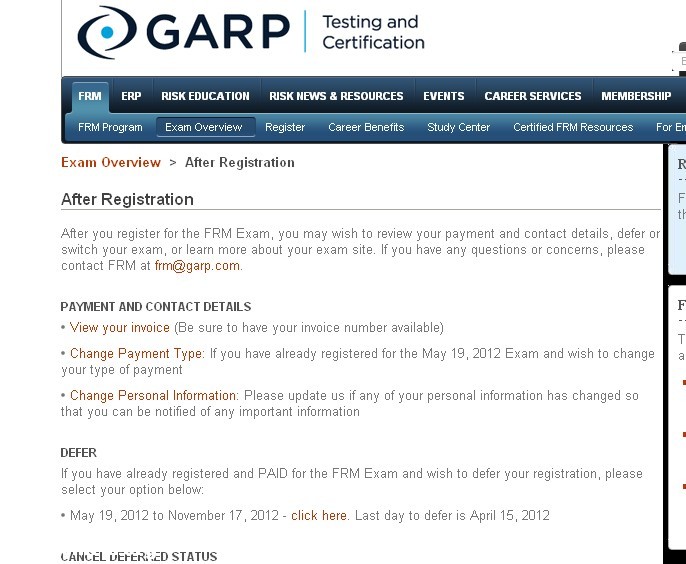Open Risk News & Resources menu
Screen dimensions: 686x564
pos(336,96)
